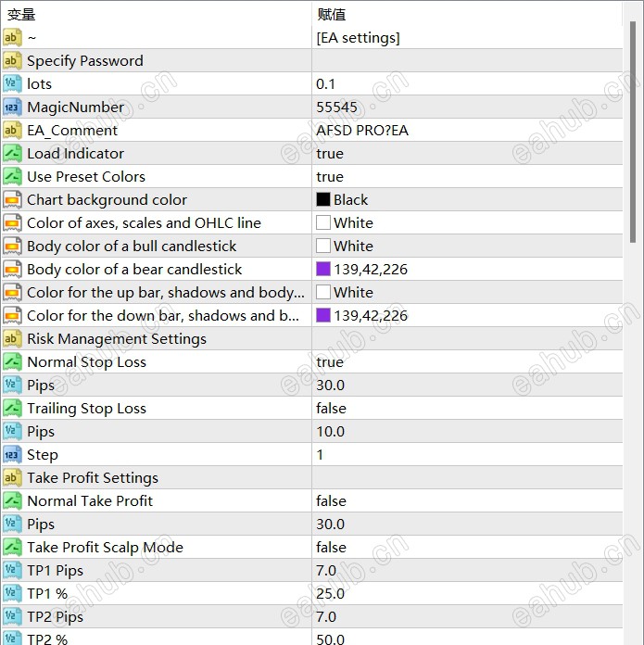Click the Load Indicator boolean icon
Viewport: 644px width, 645px height.
tap(12, 154)
